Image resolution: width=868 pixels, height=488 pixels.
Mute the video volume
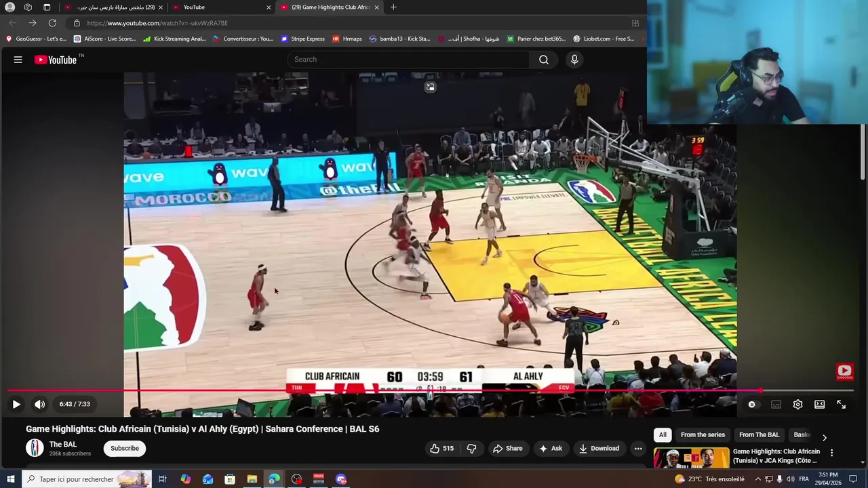(x=40, y=404)
